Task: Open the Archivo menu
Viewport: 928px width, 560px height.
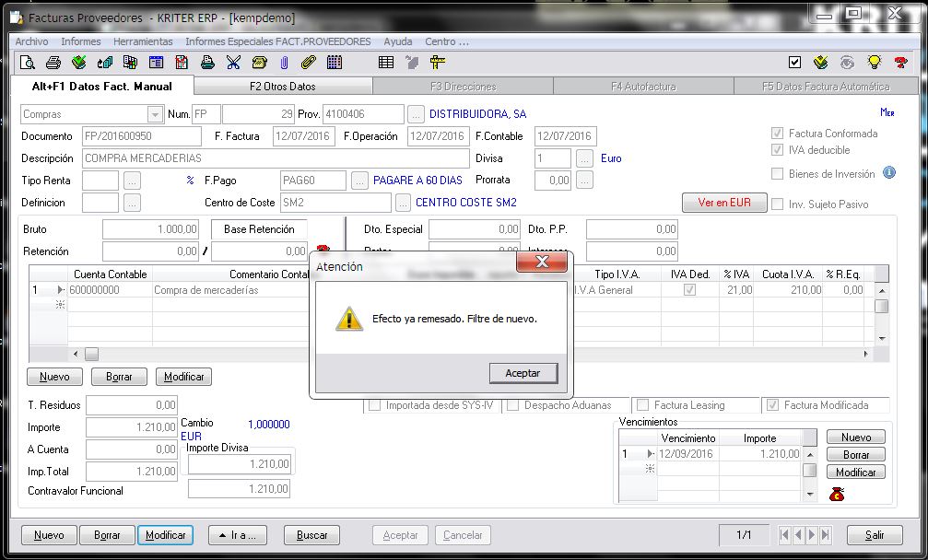Action: pyautogui.click(x=32, y=41)
